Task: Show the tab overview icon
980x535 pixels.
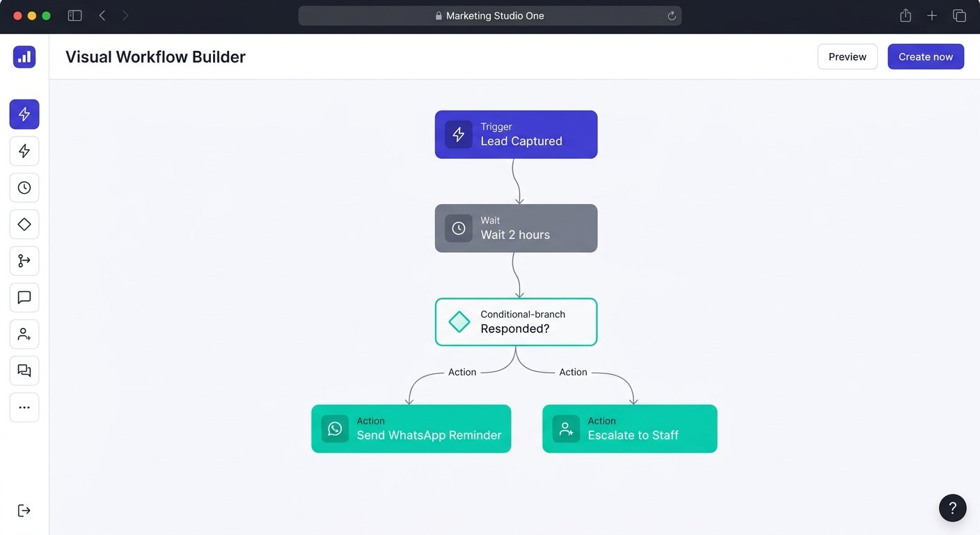Action: (959, 15)
